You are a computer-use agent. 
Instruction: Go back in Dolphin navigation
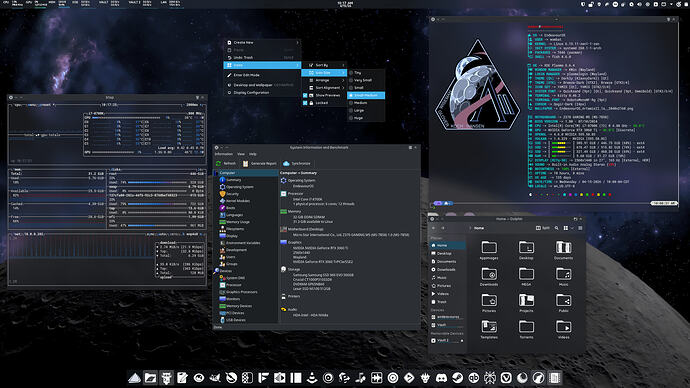pos(433,228)
